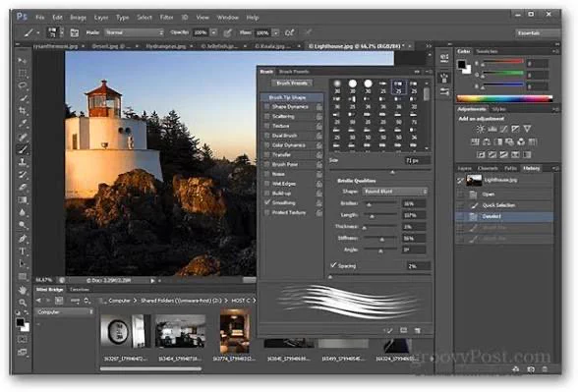Click the Brightness/Contrast adjustment icon
Viewport: 578px width, 392px height.
coord(480,129)
